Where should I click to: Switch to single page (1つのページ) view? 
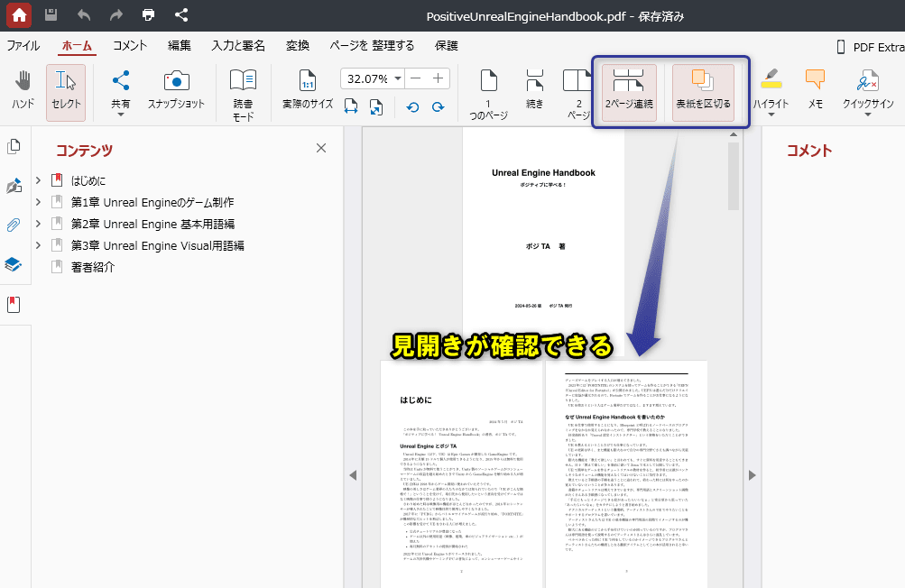pyautogui.click(x=488, y=94)
